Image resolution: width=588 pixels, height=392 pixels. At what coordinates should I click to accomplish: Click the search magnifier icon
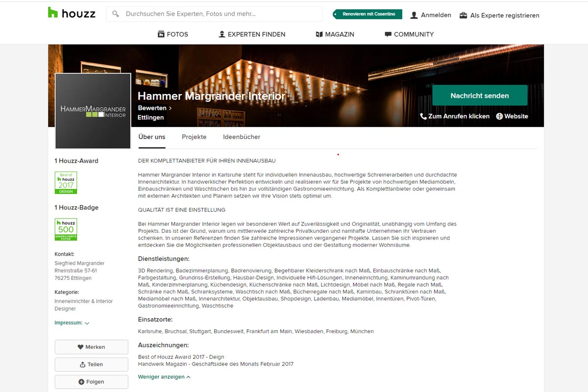(116, 14)
